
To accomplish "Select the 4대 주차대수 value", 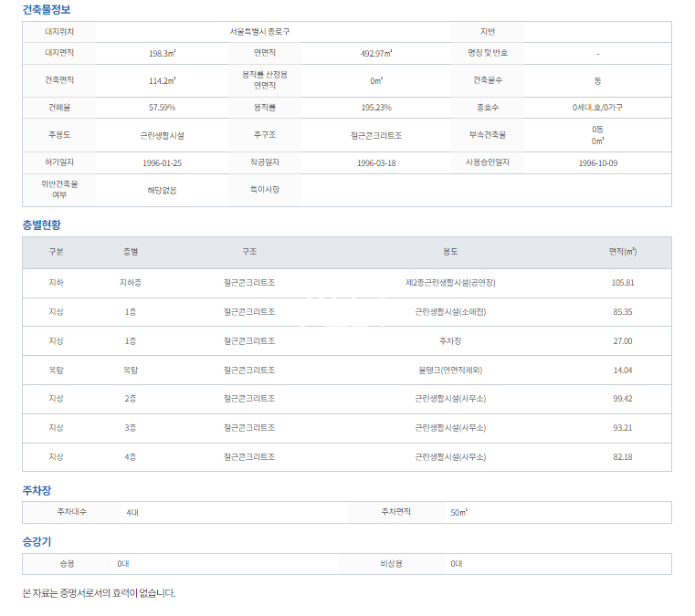I will point(132,513).
